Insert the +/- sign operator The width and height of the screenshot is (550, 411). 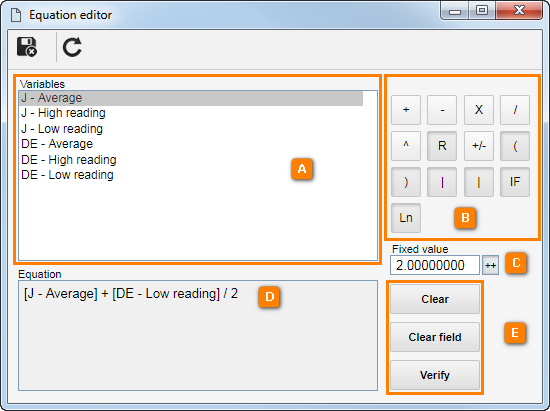pos(479,146)
